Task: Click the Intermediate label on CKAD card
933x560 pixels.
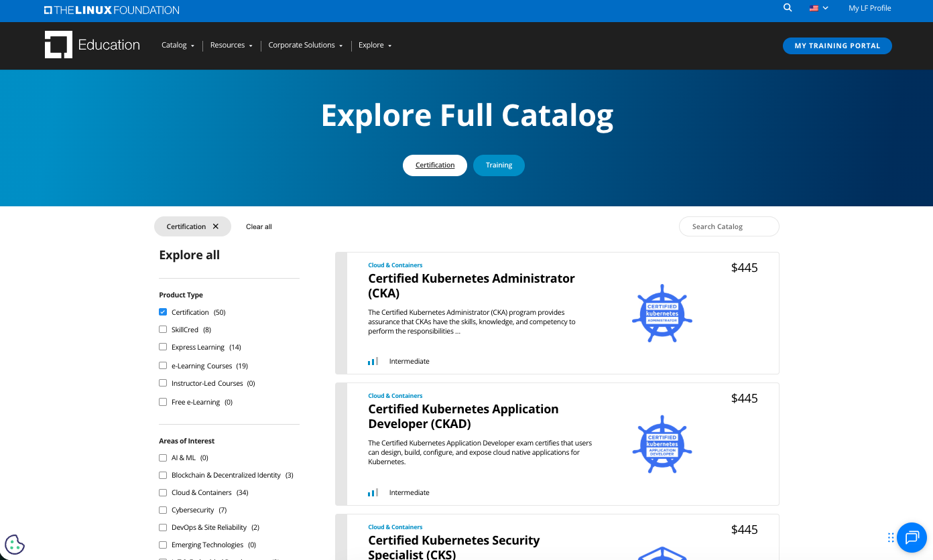Action: (x=410, y=492)
